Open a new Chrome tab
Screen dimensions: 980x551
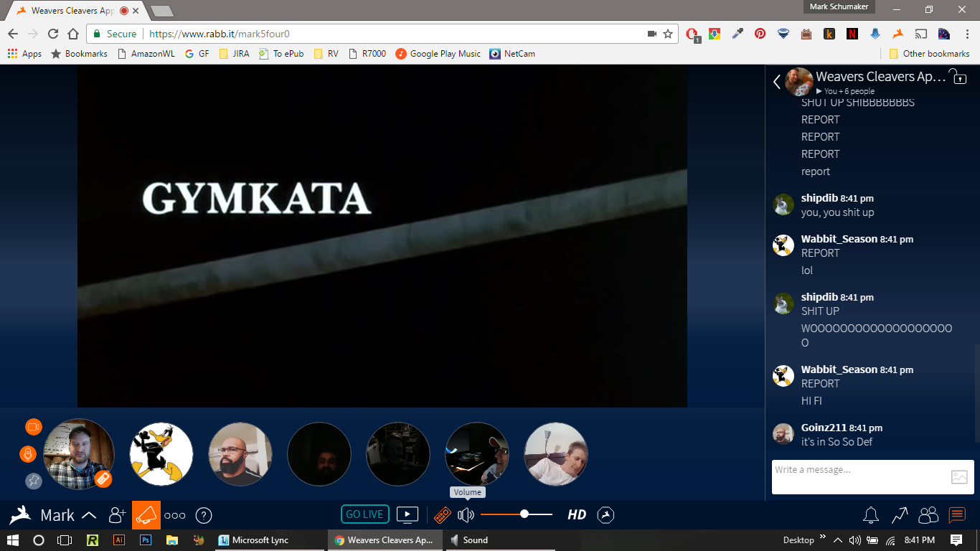pyautogui.click(x=162, y=11)
